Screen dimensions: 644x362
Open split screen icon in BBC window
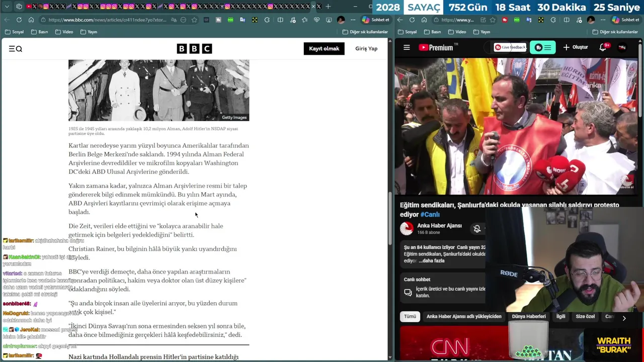[x=280, y=20]
